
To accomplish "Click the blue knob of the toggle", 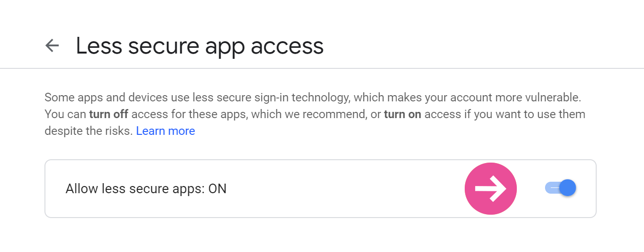I will (568, 188).
